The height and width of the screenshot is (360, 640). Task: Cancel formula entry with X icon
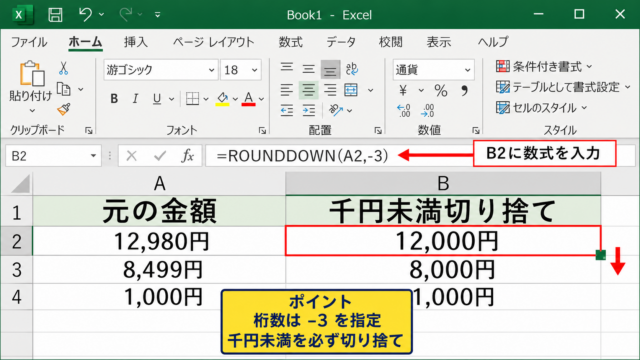pos(131,156)
